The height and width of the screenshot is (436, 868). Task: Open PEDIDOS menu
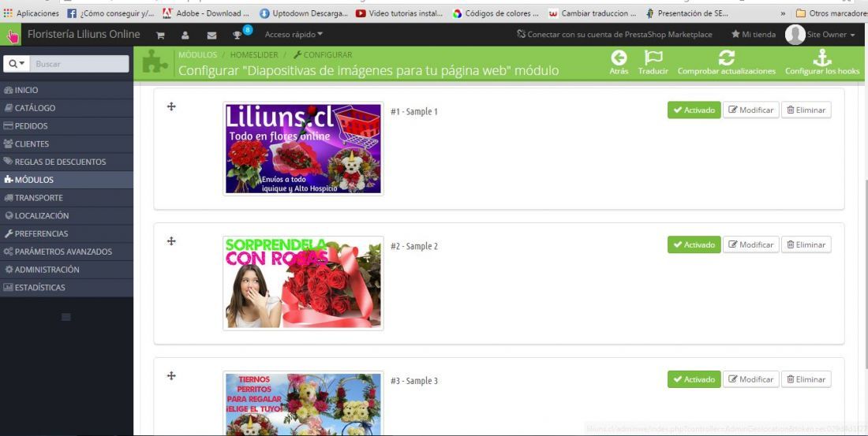66,126
